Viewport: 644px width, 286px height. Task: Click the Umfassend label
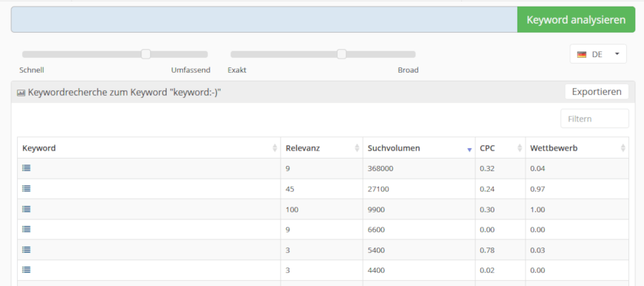[x=190, y=70]
